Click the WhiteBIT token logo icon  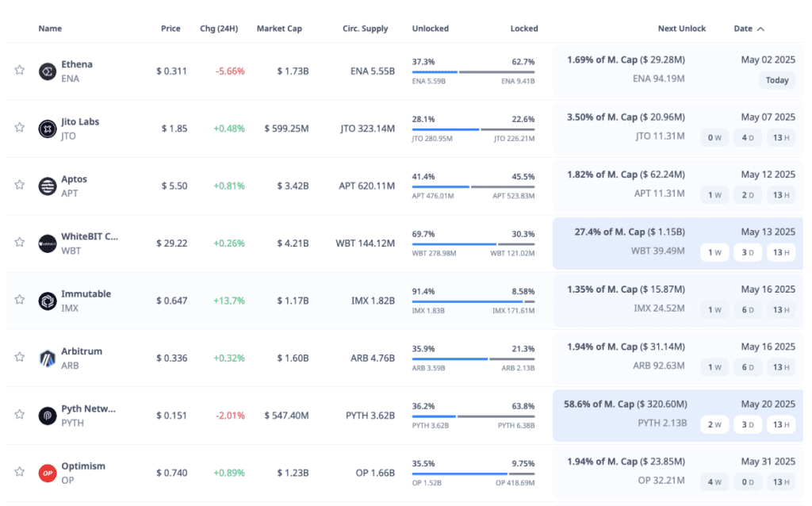47,243
